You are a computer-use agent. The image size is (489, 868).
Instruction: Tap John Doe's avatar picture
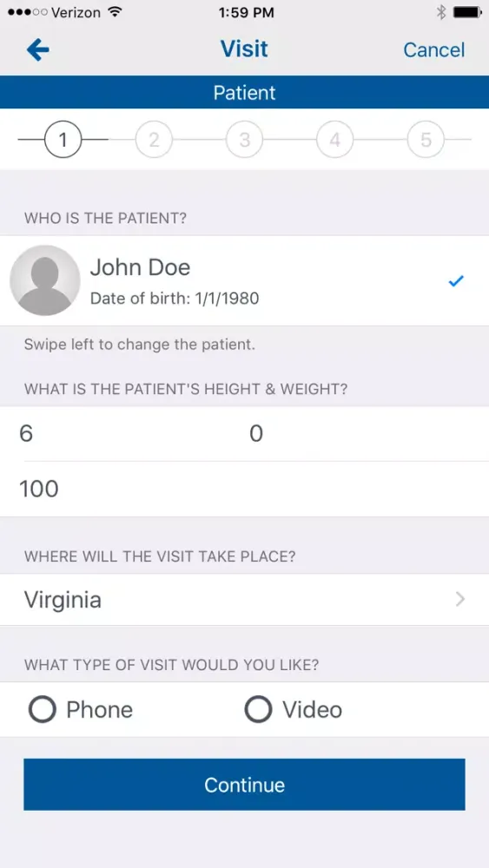pyautogui.click(x=45, y=280)
